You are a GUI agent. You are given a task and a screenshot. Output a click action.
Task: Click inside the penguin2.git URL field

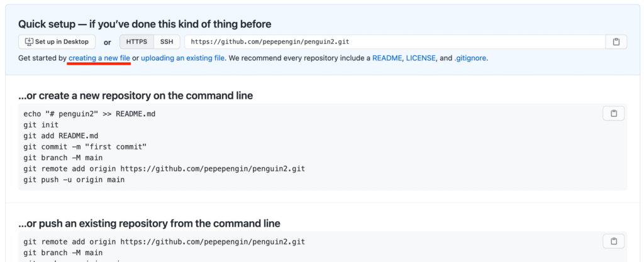[x=395, y=42]
